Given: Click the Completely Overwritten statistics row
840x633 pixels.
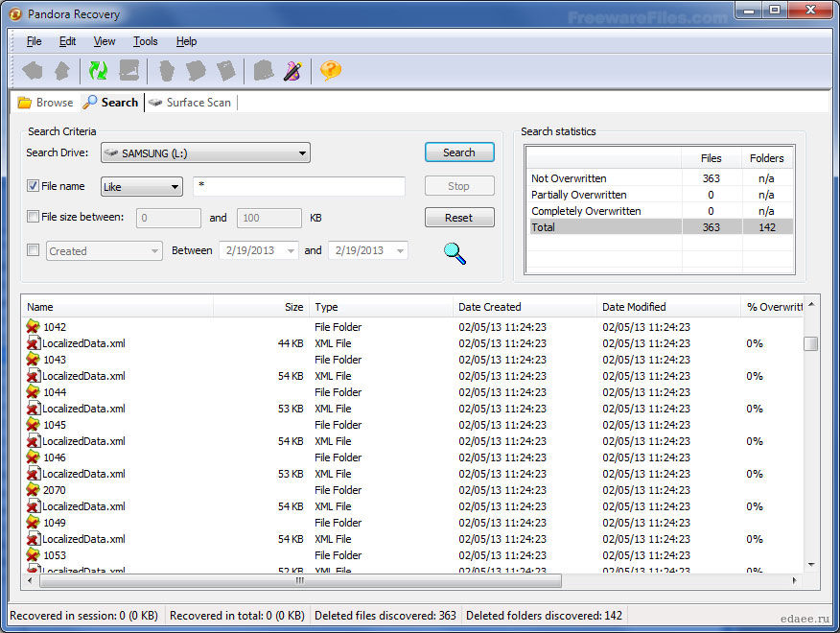Looking at the screenshot, I should [x=661, y=211].
